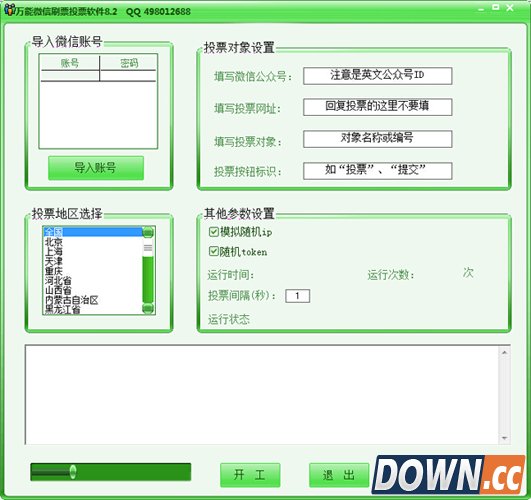The height and width of the screenshot is (500, 531).
Task: Select 山西省 in the region list
Action: pyautogui.click(x=93, y=290)
